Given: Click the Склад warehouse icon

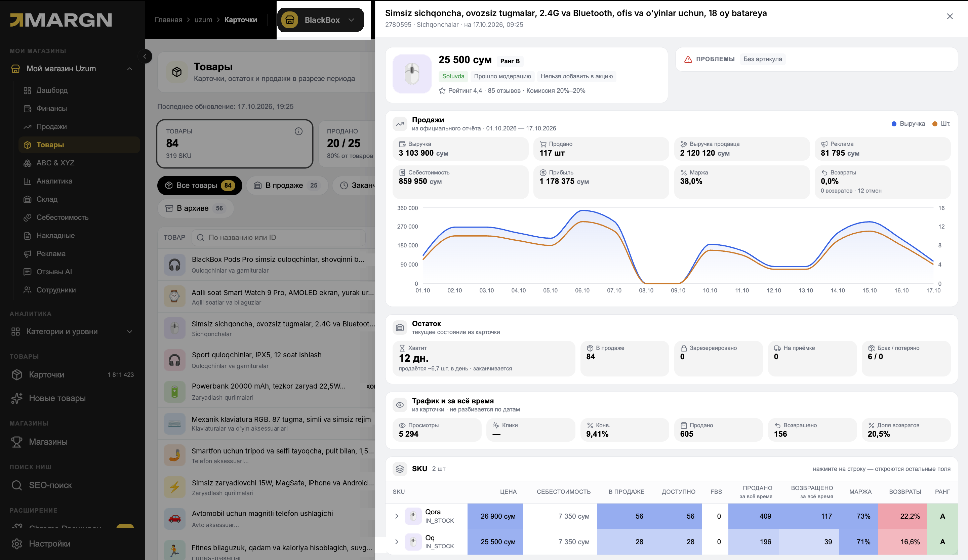Looking at the screenshot, I should click(x=27, y=199).
